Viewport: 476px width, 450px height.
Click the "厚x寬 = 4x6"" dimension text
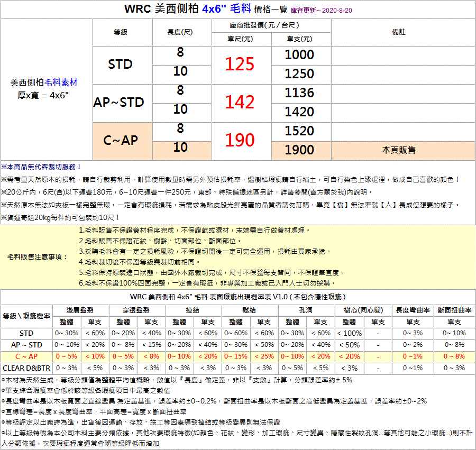point(43,96)
